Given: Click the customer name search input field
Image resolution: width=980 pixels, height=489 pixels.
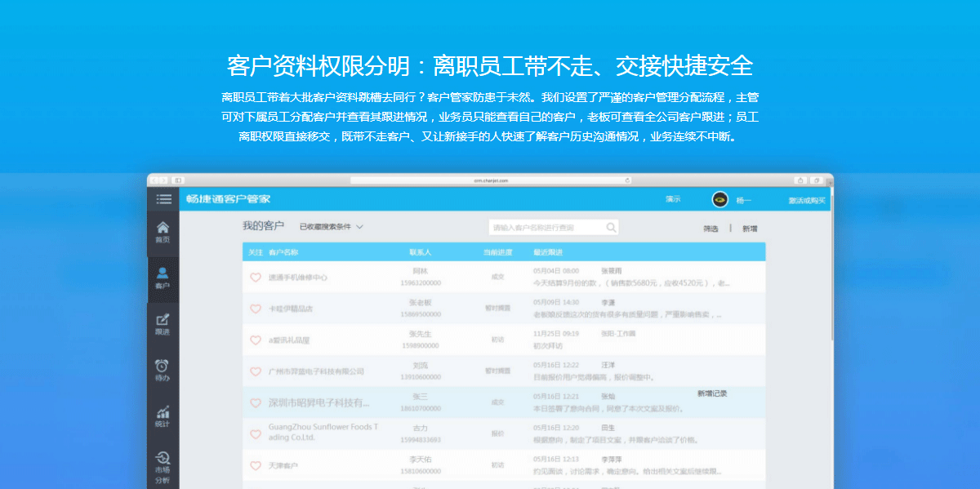Looking at the screenshot, I should (x=546, y=228).
